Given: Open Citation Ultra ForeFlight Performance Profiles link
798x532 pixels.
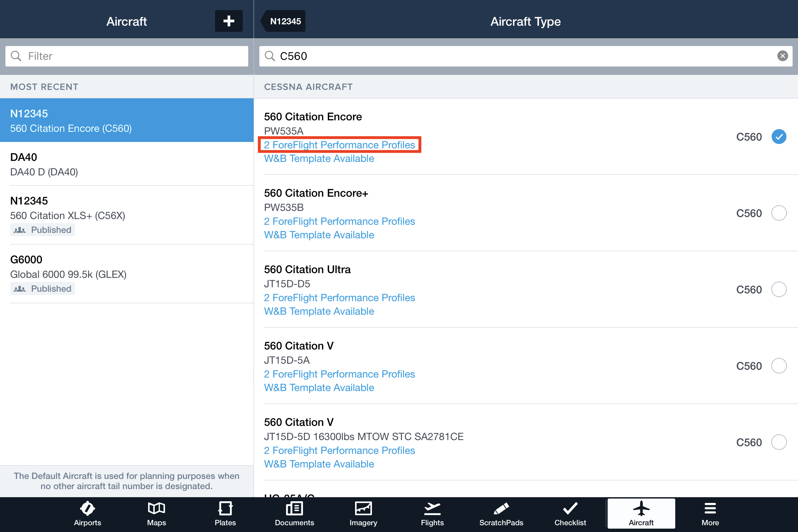Looking at the screenshot, I should click(x=339, y=297).
